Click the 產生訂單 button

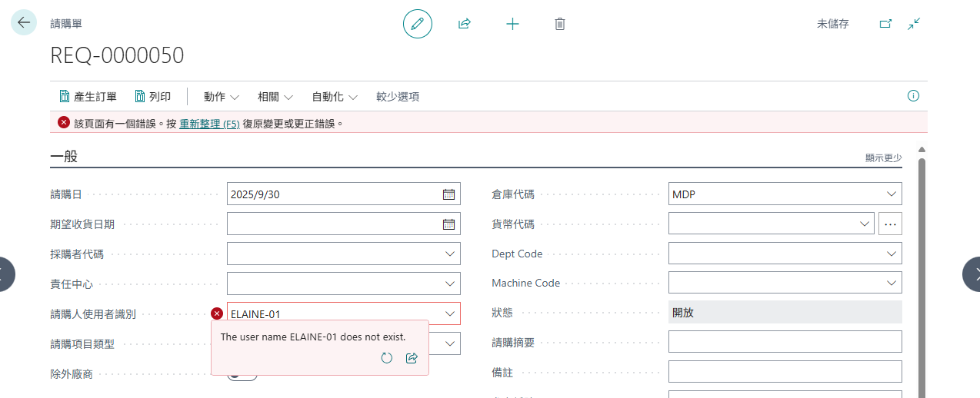point(88,97)
